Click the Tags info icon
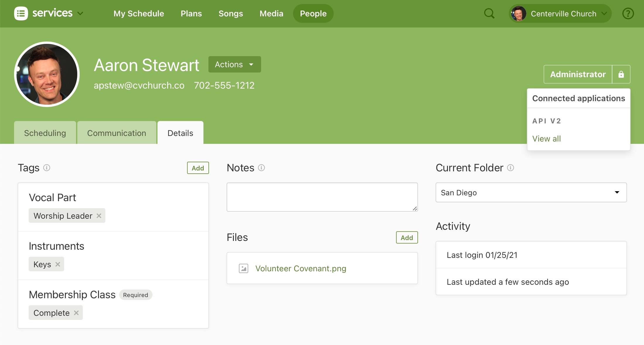 pyautogui.click(x=47, y=168)
